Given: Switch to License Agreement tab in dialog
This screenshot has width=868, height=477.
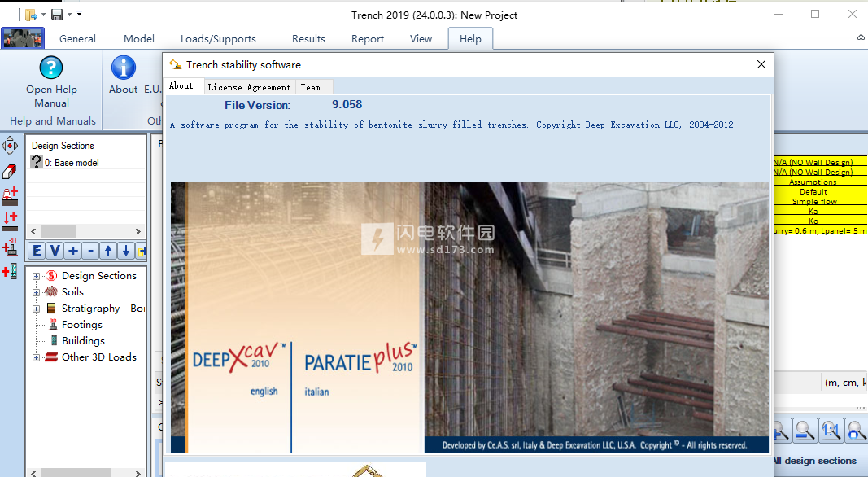Looking at the screenshot, I should click(249, 87).
